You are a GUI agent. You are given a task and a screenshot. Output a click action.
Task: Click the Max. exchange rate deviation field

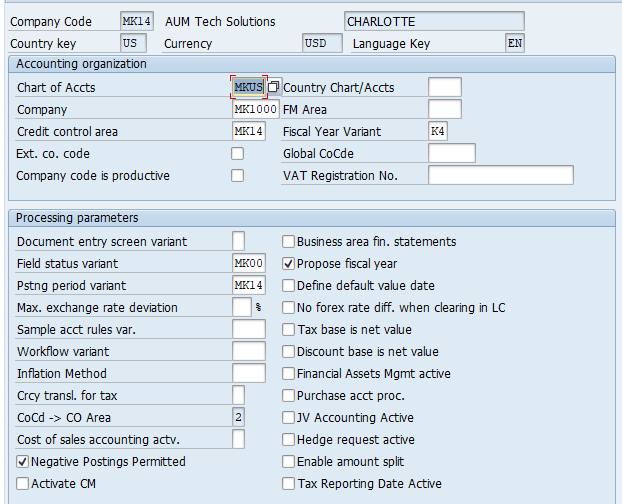point(241,308)
